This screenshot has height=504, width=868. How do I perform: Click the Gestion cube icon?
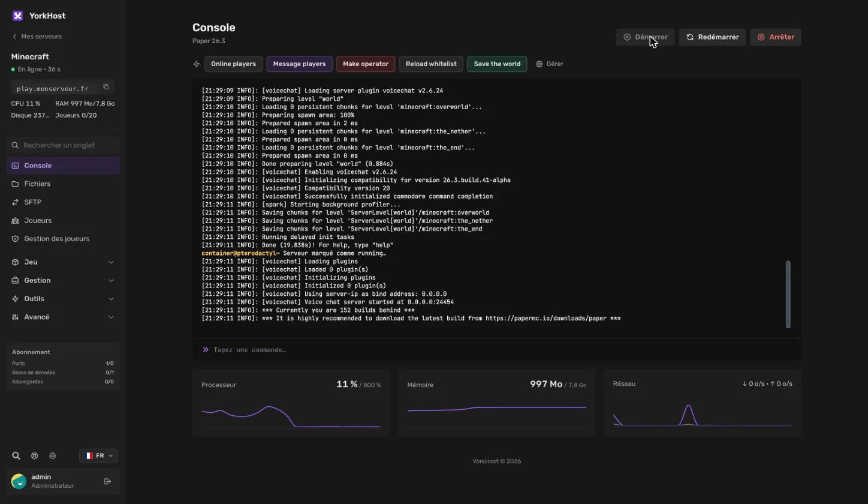[15, 280]
